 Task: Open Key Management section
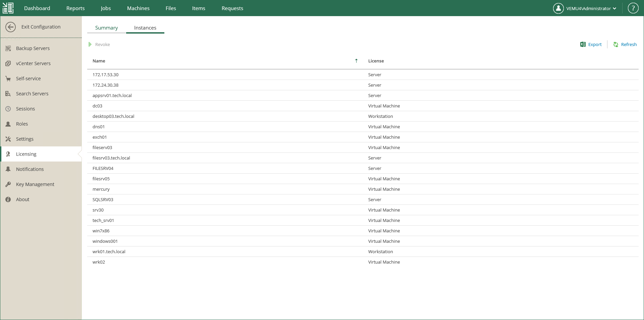click(x=41, y=184)
